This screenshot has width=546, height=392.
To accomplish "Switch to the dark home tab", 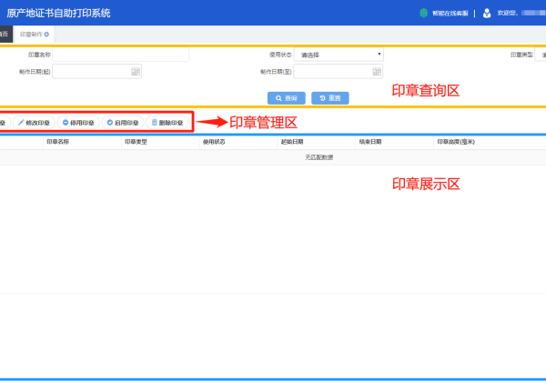I will [x=6, y=35].
